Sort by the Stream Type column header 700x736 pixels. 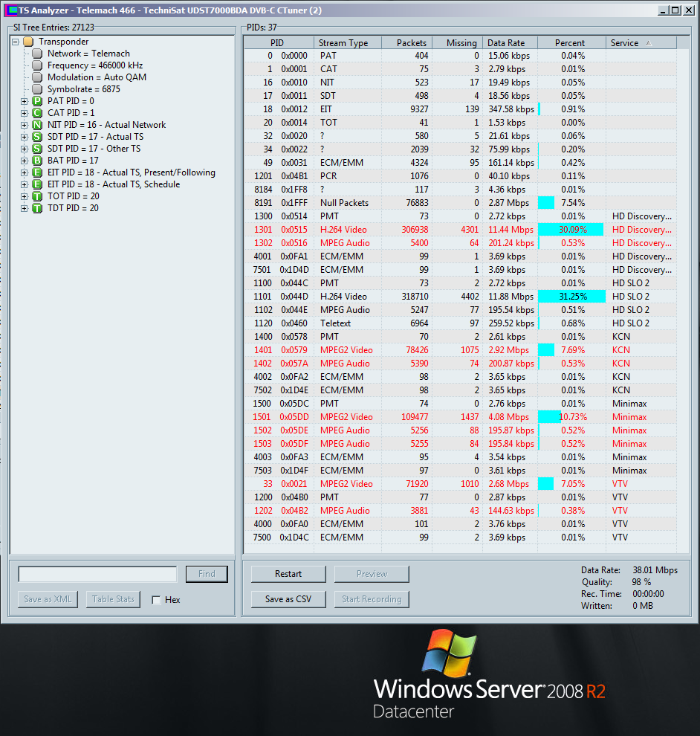click(348, 42)
